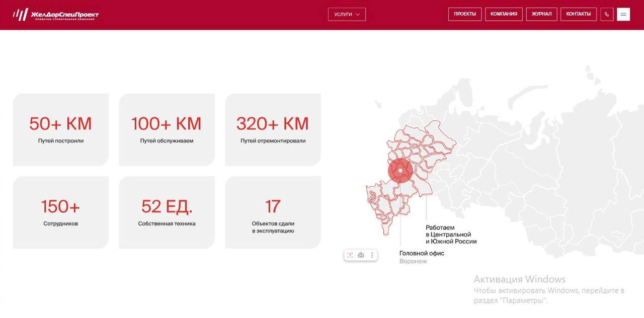Image resolution: width=644 pixels, height=318 pixels.
Task: Click the 17 Объектов сдали card
Action: coord(273,212)
